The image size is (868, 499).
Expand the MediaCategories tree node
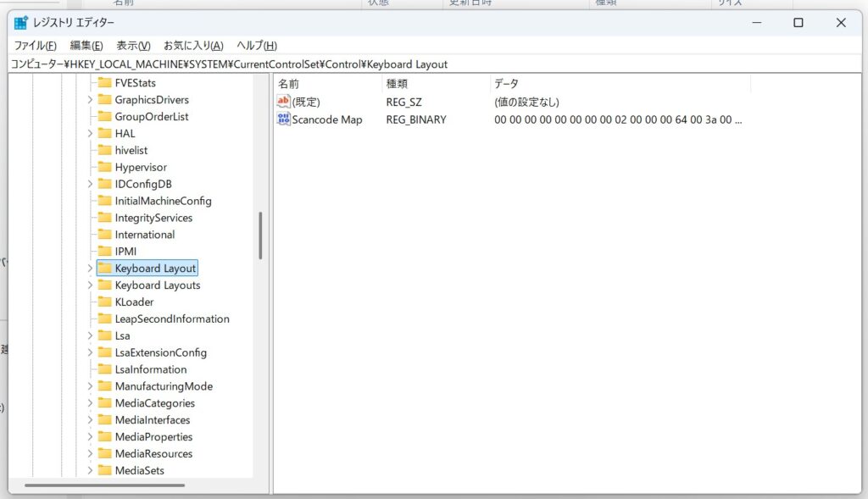pos(90,403)
